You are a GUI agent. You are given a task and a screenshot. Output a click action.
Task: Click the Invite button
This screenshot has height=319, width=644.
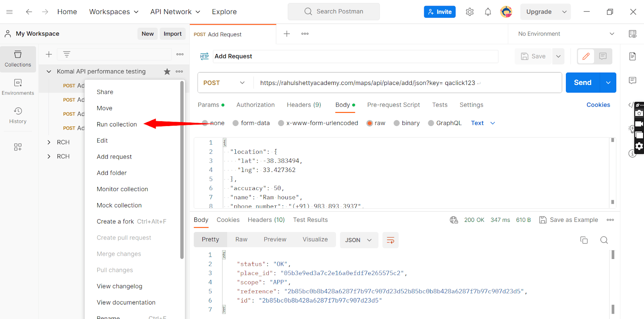[440, 12]
